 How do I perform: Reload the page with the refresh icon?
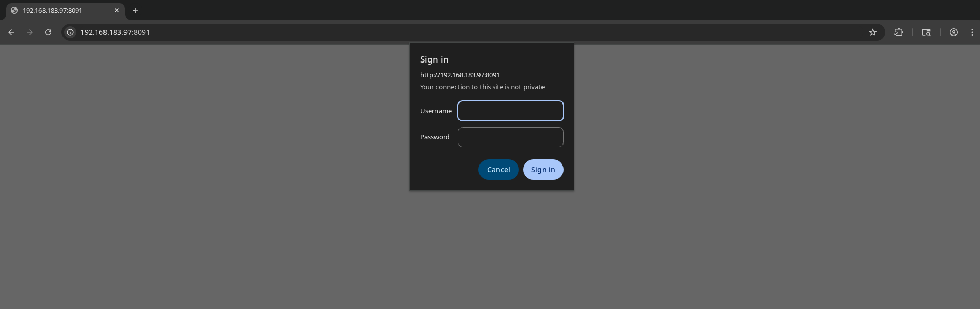48,32
